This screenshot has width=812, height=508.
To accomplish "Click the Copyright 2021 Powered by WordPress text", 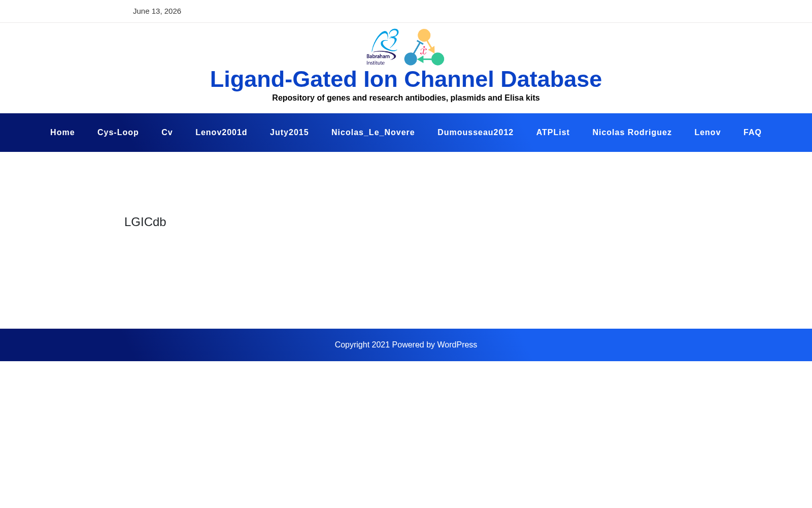I will tap(406, 345).
